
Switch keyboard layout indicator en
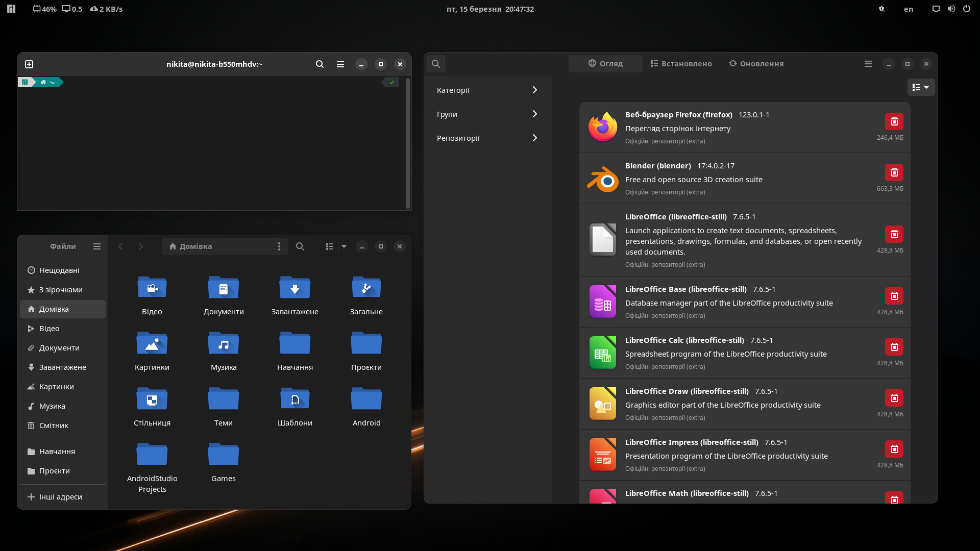coord(908,9)
